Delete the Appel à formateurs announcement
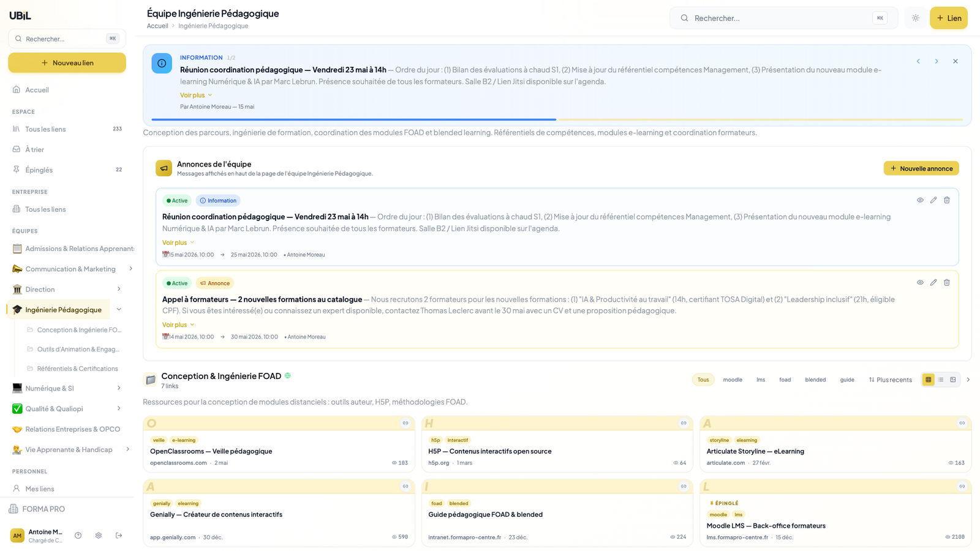This screenshot has height=551, width=980. [x=947, y=283]
